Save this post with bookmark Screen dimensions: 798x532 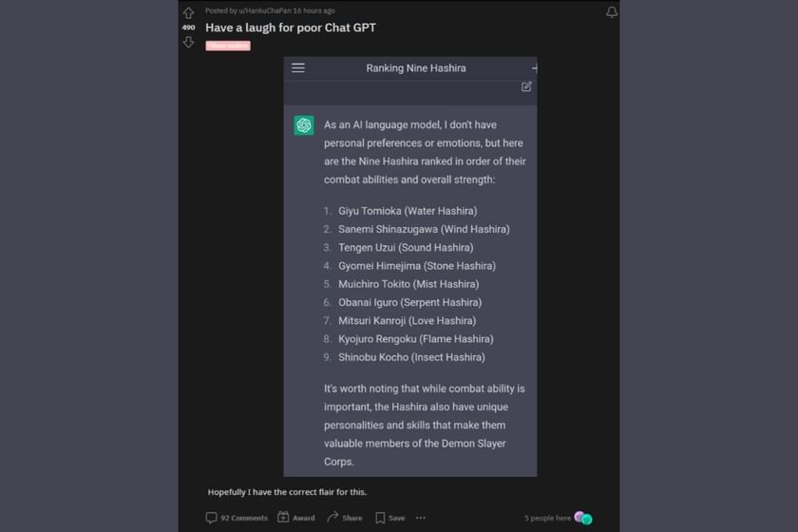(x=389, y=518)
